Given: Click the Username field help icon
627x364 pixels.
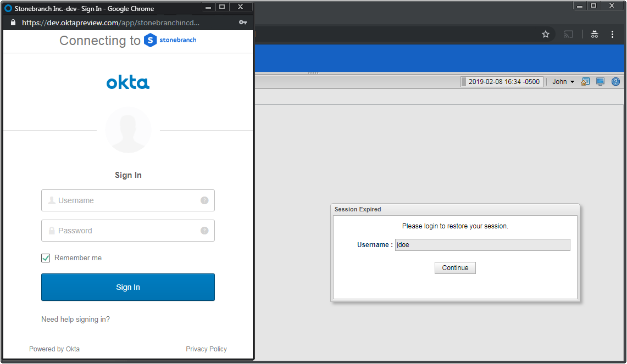Looking at the screenshot, I should [x=204, y=200].
